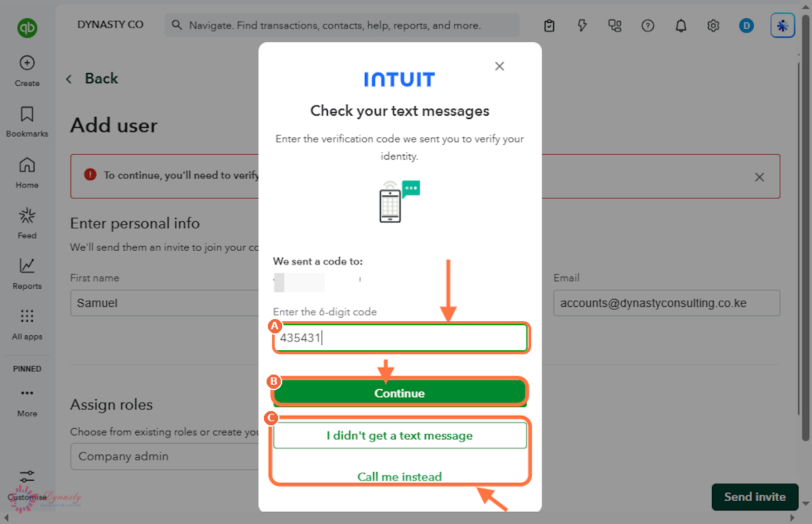Go to Home in sidebar
Image resolution: width=812 pixels, height=524 pixels.
point(27,173)
